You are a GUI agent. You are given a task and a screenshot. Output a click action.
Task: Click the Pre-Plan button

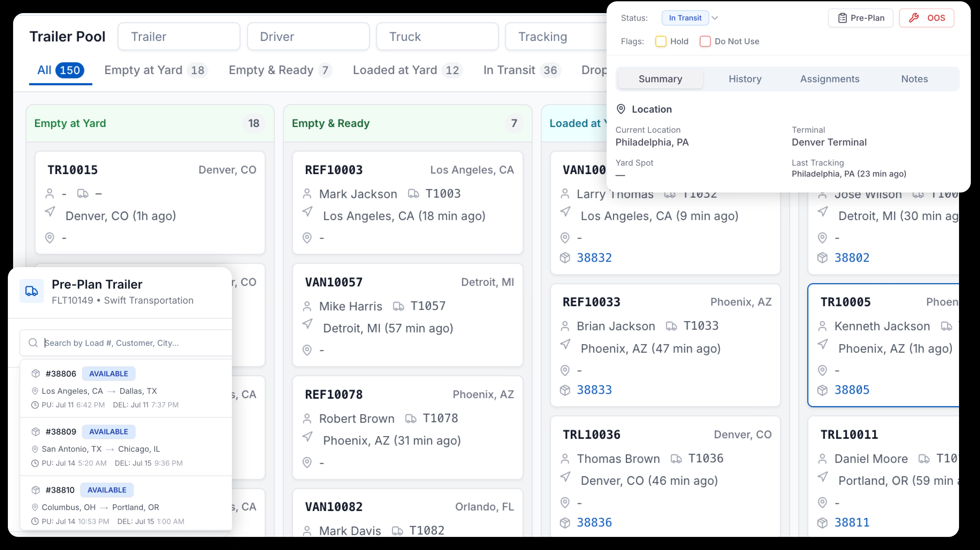coord(860,18)
